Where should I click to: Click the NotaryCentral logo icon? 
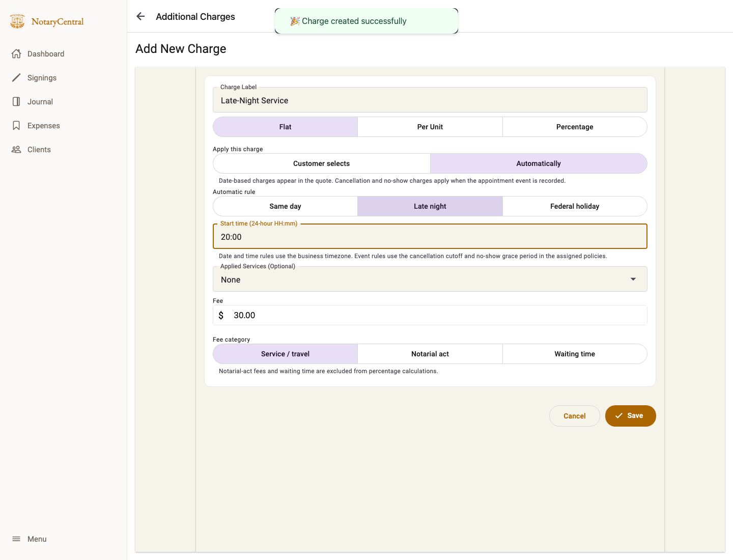pyautogui.click(x=17, y=21)
